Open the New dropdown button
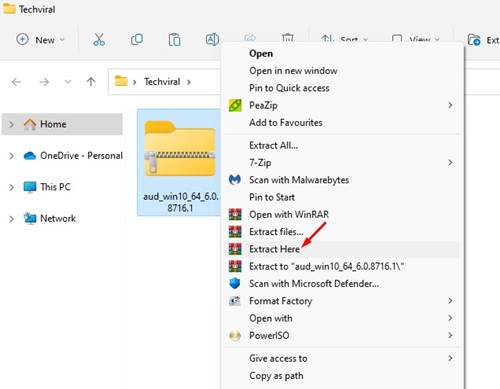 coord(40,40)
